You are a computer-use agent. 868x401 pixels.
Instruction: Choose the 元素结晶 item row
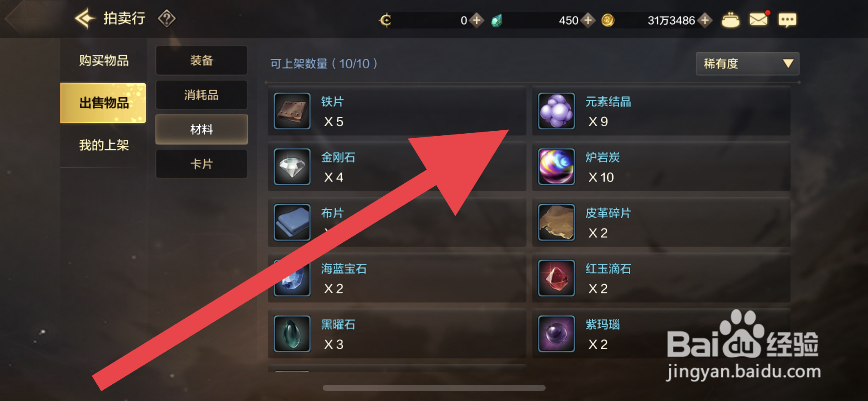(661, 111)
